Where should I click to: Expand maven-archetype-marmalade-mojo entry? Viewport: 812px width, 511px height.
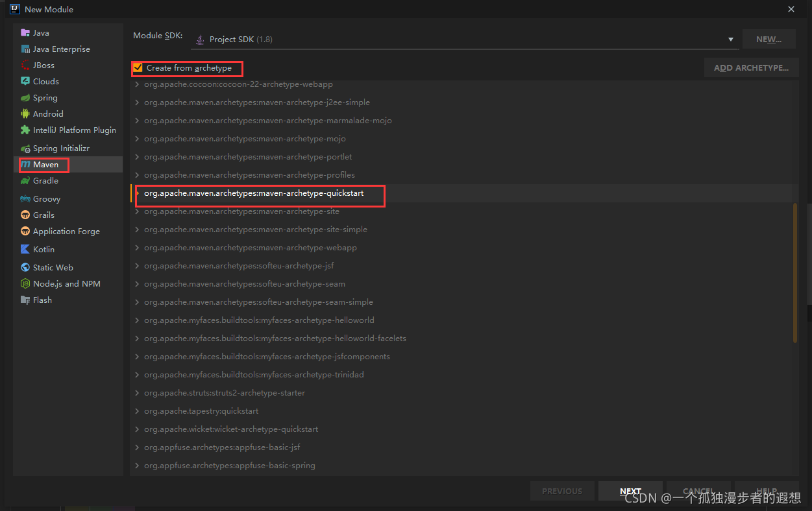(137, 121)
